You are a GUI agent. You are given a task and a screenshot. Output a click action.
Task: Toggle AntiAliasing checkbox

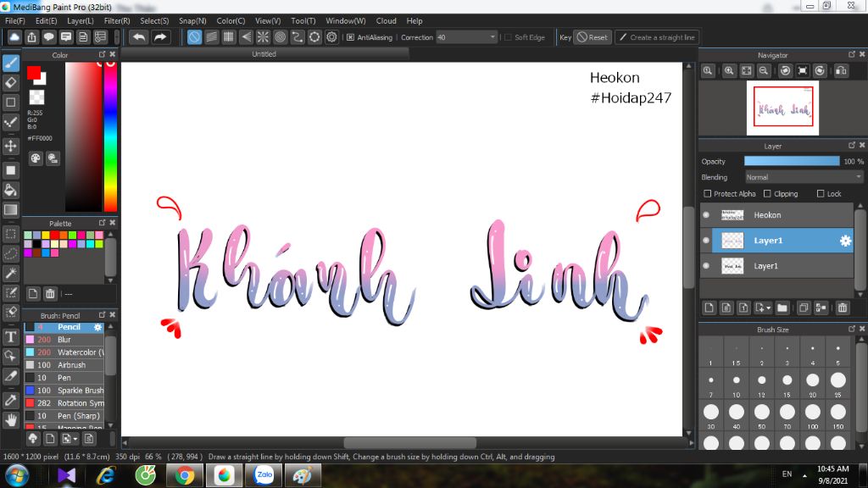point(350,37)
